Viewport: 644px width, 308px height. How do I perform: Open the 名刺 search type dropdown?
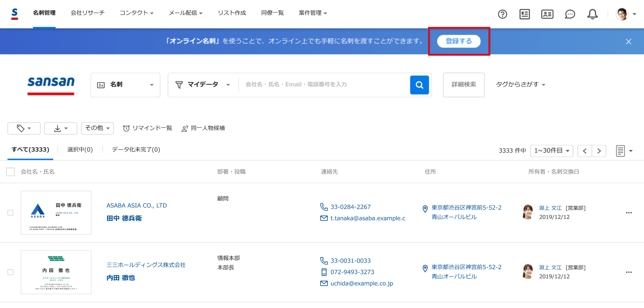coord(125,85)
